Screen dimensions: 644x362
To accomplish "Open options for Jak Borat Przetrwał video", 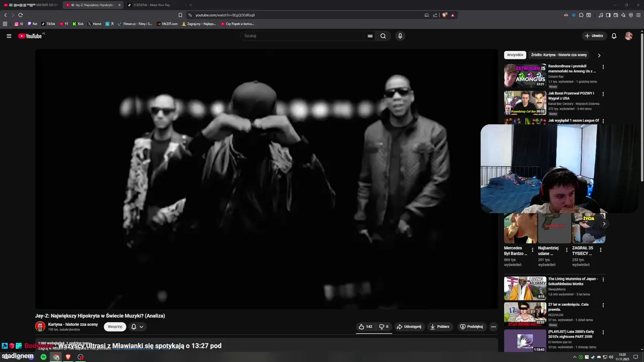I will pyautogui.click(x=603, y=94).
